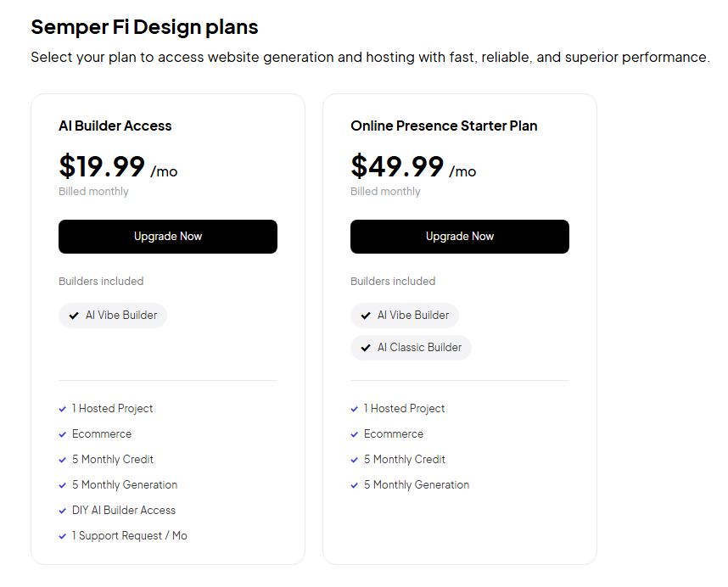This screenshot has width=728, height=587.
Task: Click the 5 Monthly Credit checkmark in the $49.99 plan
Action: click(x=355, y=460)
